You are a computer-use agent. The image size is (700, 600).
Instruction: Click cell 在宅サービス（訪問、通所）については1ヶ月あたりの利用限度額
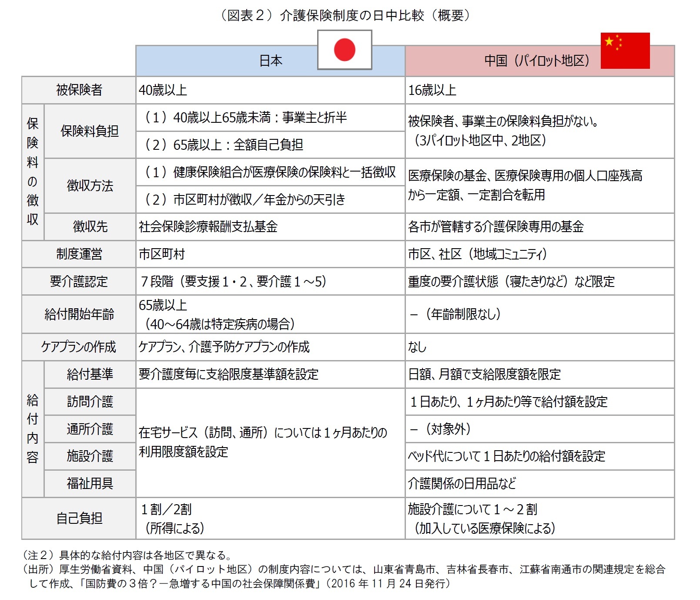click(x=271, y=443)
